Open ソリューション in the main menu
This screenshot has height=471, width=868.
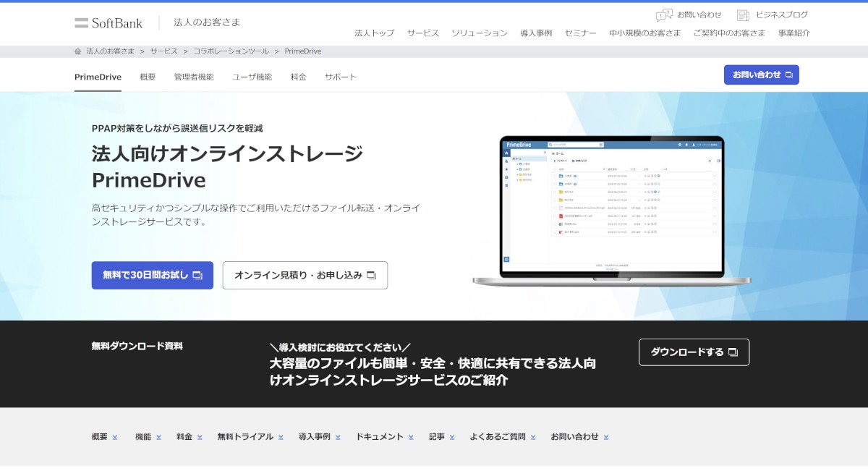[480, 33]
